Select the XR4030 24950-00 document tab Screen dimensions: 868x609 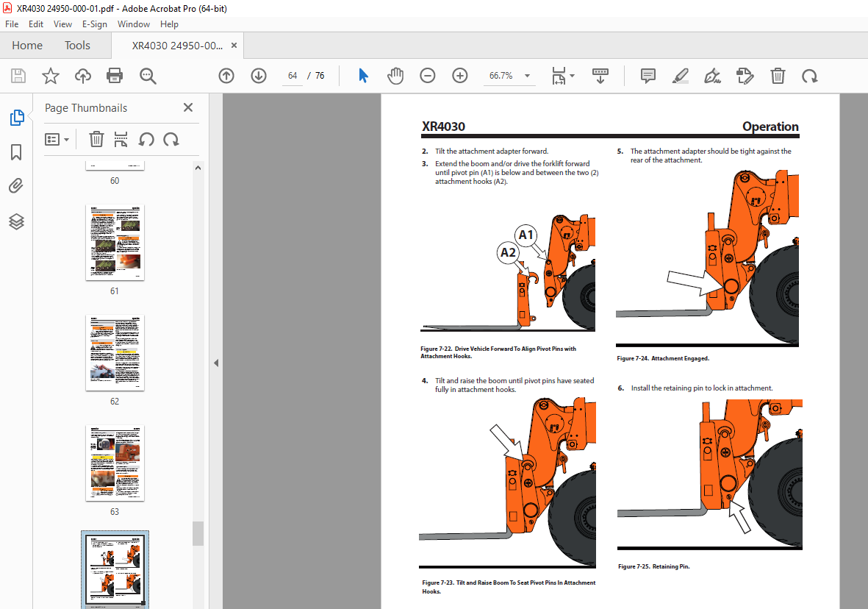click(x=177, y=46)
